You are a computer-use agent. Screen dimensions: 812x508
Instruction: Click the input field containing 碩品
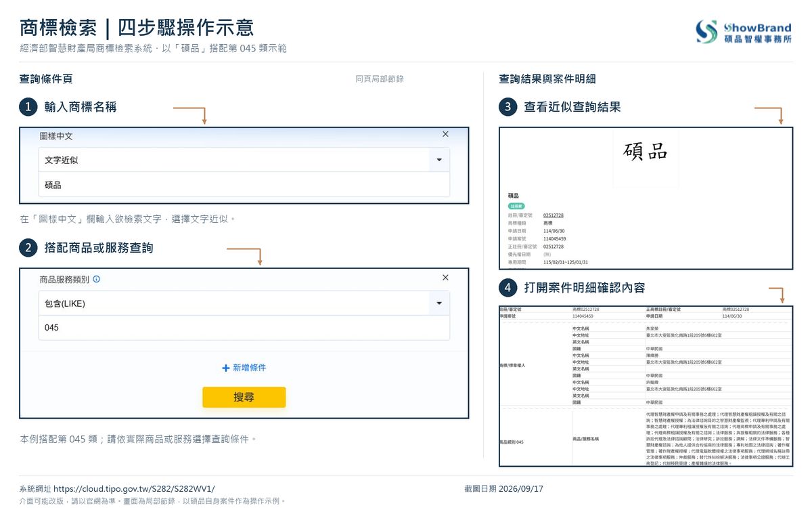(244, 184)
